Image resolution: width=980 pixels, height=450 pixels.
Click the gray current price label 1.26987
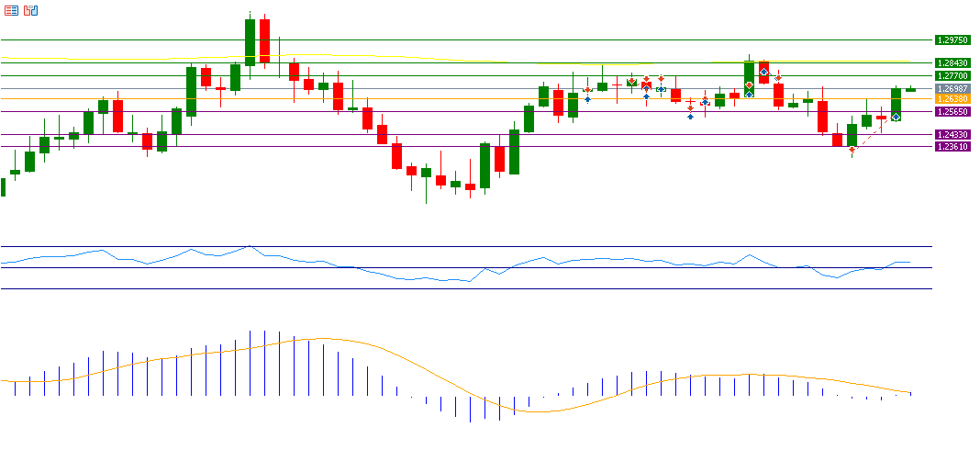952,89
